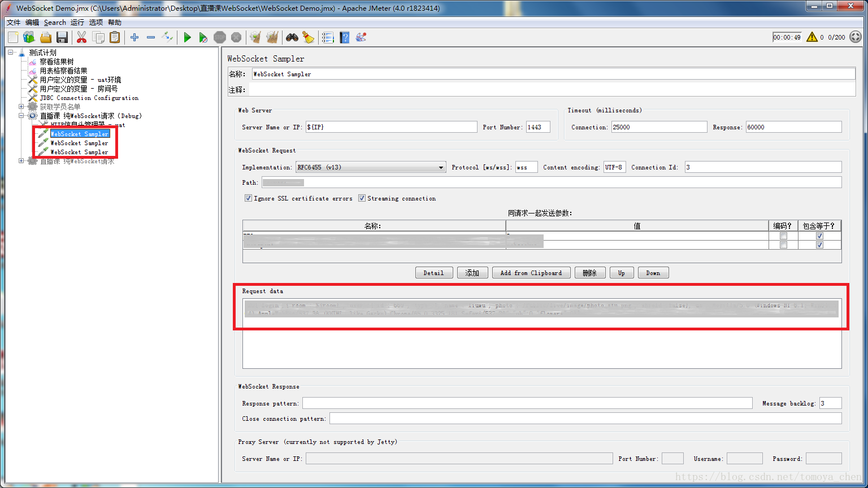The width and height of the screenshot is (868, 488).
Task: Click the Copy toolbar icon
Action: pos(98,37)
